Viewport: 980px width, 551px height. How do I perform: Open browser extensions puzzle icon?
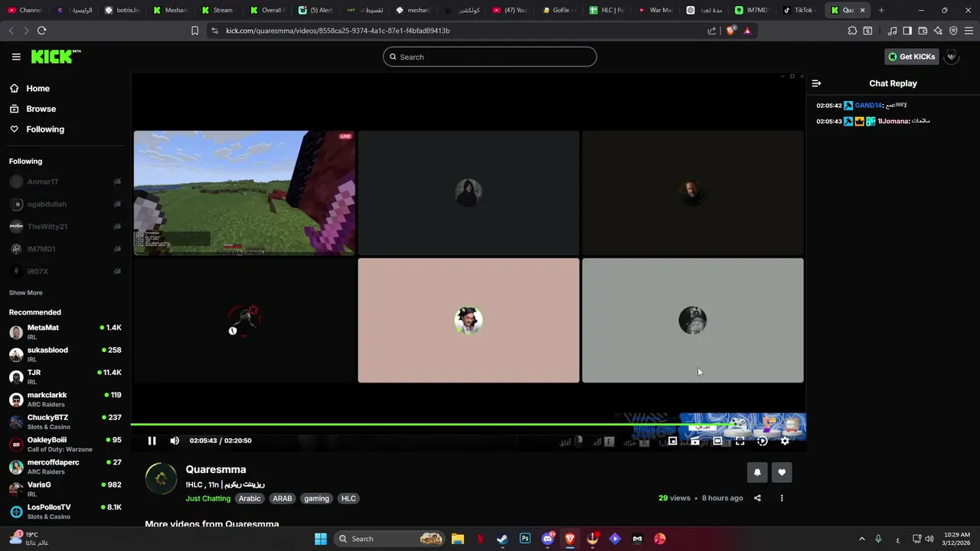[x=852, y=31]
